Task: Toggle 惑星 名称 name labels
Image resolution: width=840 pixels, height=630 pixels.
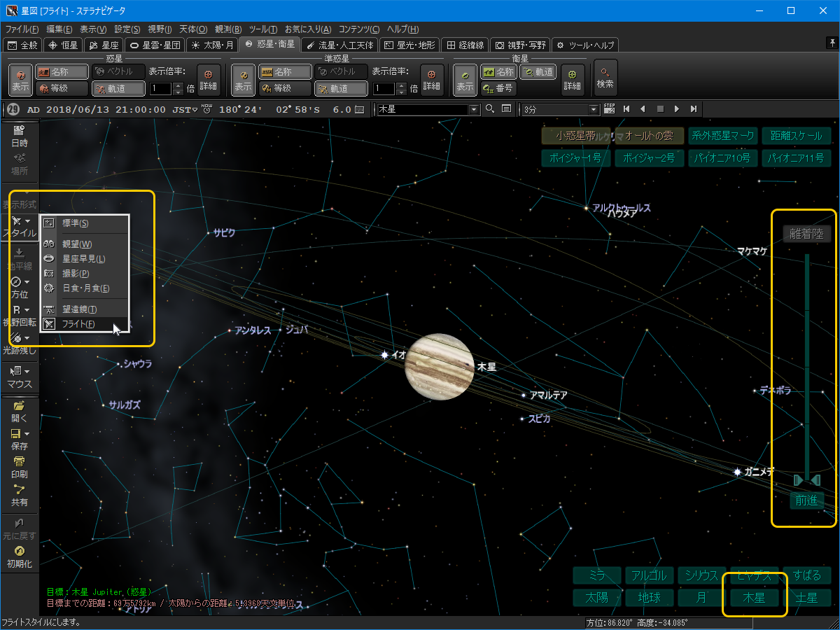Action: (62, 72)
